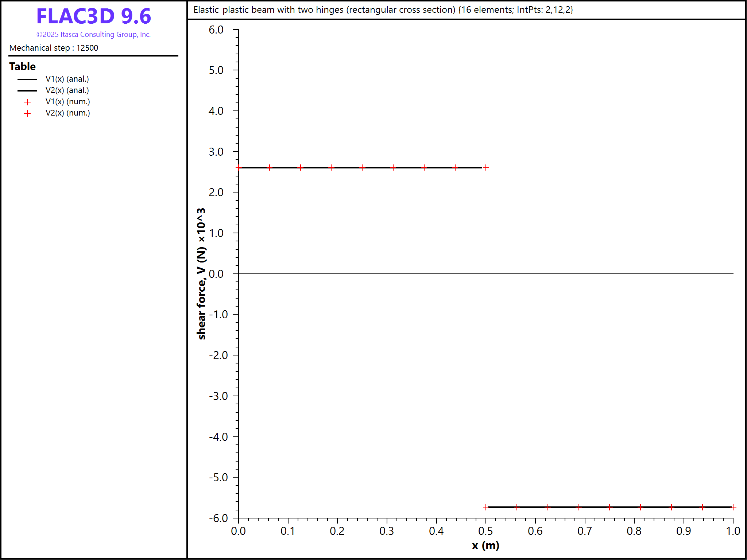
Task: Click the FLAC3D 9.6 logo
Action: (93, 16)
